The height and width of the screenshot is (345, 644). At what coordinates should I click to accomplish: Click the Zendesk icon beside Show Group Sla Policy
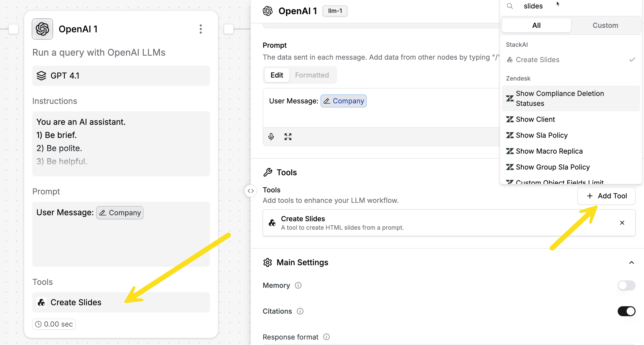tap(510, 167)
